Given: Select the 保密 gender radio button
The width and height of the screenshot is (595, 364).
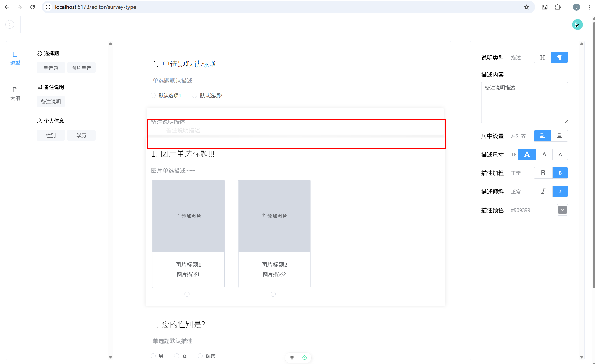Looking at the screenshot, I should pyautogui.click(x=200, y=356).
